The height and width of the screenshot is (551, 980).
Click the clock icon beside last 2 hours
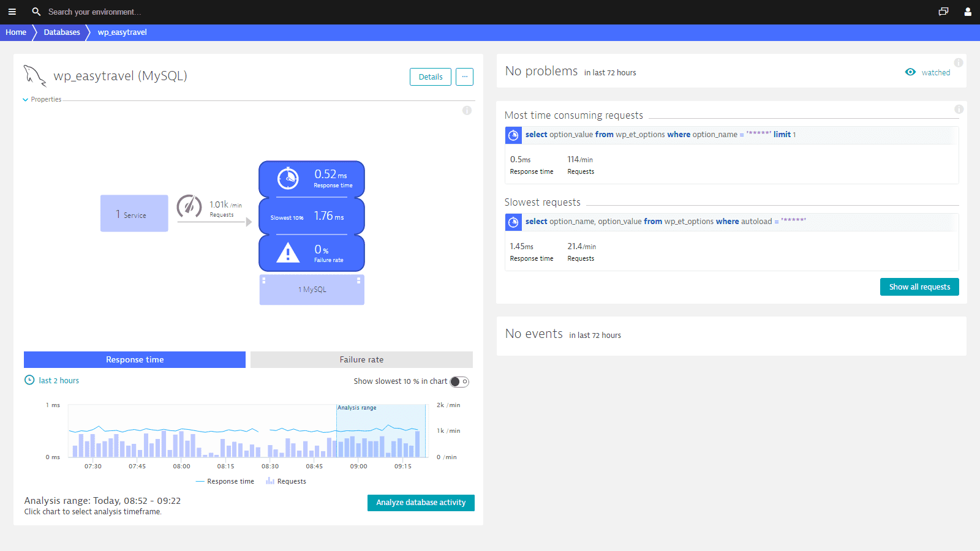pyautogui.click(x=29, y=380)
